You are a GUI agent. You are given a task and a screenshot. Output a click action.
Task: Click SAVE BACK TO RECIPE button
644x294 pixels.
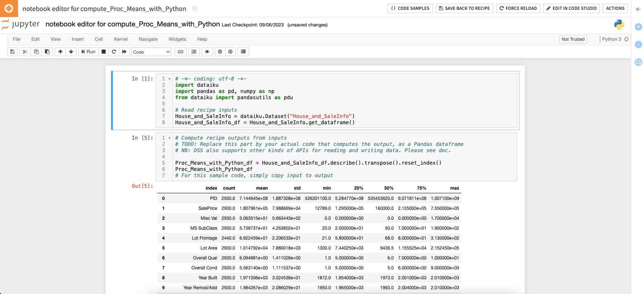[464, 8]
